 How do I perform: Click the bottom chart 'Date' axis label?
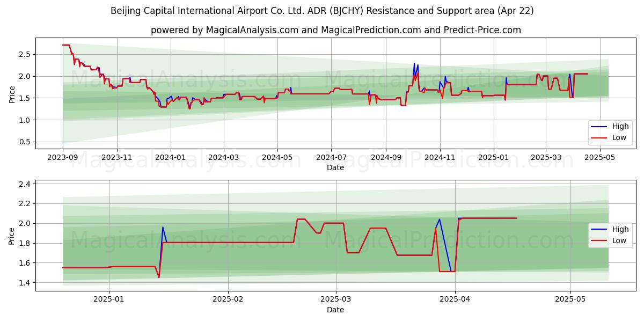(x=335, y=310)
